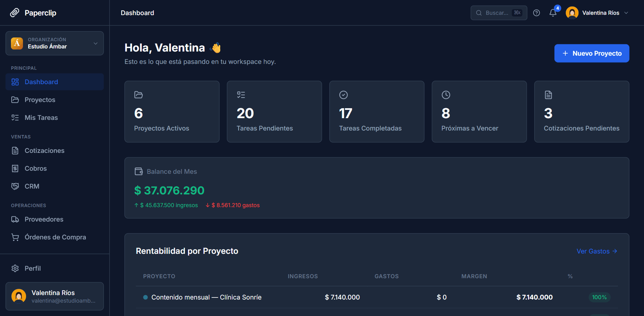The height and width of the screenshot is (316, 644).
Task: Open Órdenes de Compra in sidebar
Action: [55, 237]
